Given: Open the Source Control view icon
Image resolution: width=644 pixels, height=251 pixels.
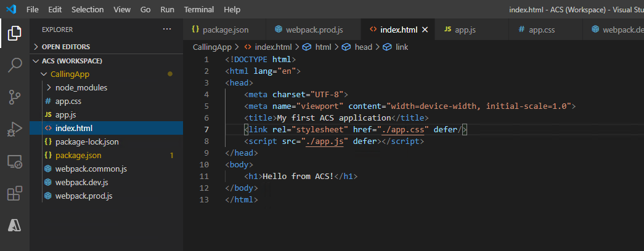Looking at the screenshot, I should [15, 97].
